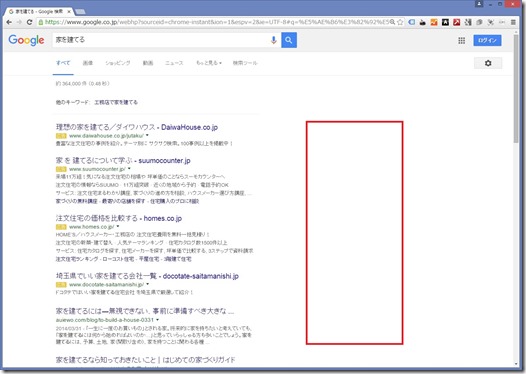526x374 pixels.
Task: Click the black square 'A' extension icon
Action: click(445, 22)
